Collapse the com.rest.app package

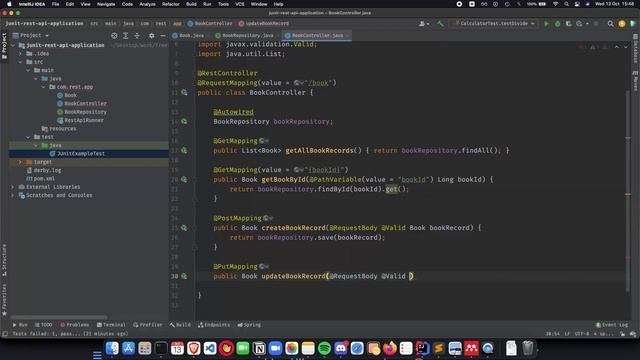click(44, 87)
